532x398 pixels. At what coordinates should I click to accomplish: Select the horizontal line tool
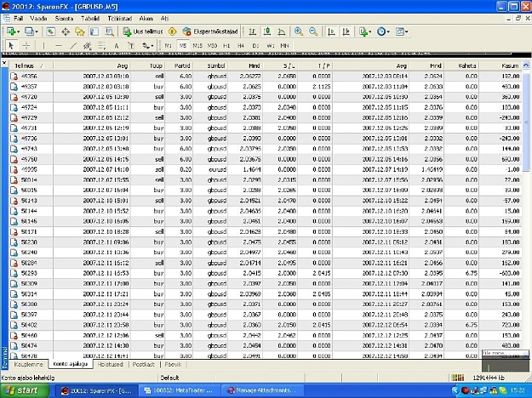[x=59, y=45]
